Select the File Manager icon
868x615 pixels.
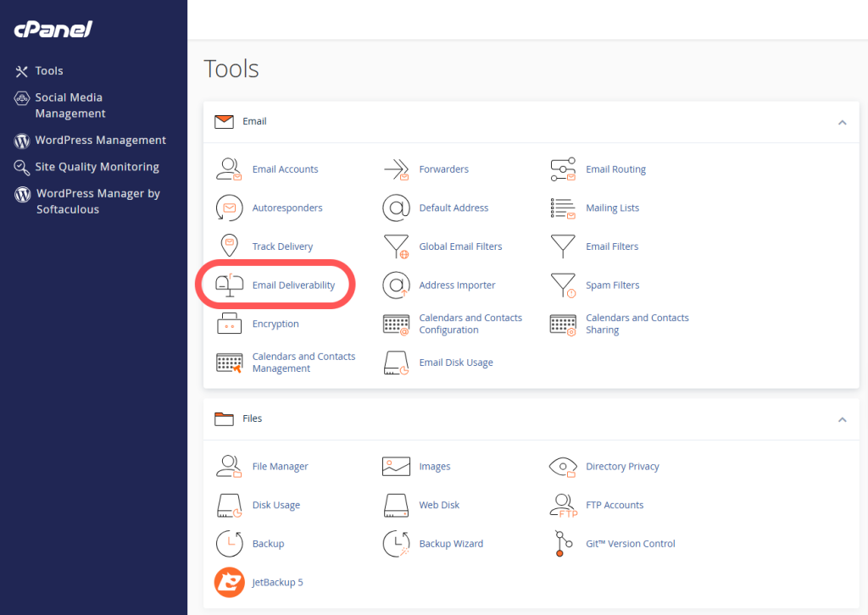pyautogui.click(x=230, y=467)
